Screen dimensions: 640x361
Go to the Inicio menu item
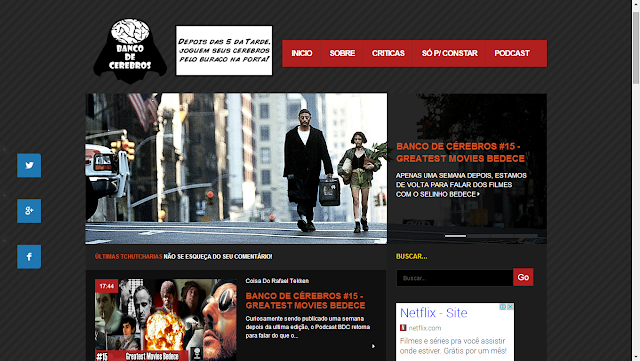(x=302, y=53)
